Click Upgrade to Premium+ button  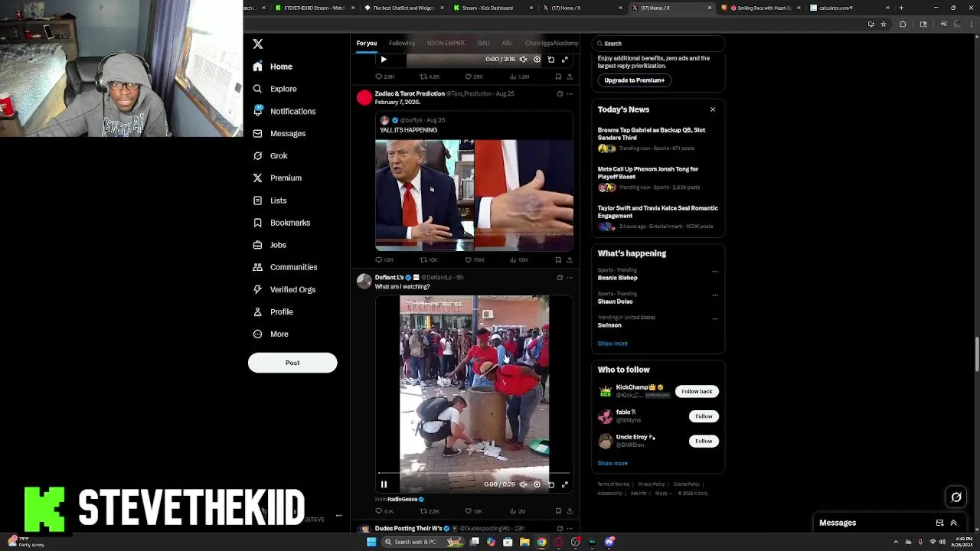[635, 80]
